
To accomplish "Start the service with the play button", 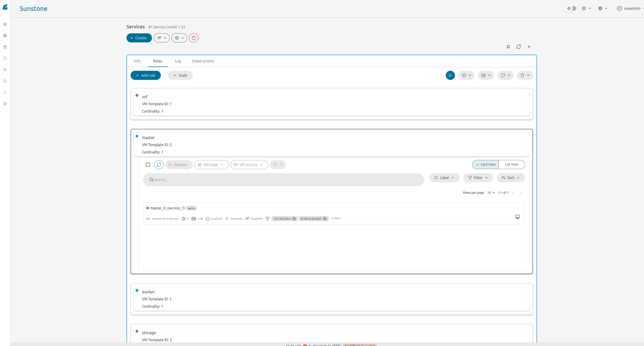I will point(450,75).
